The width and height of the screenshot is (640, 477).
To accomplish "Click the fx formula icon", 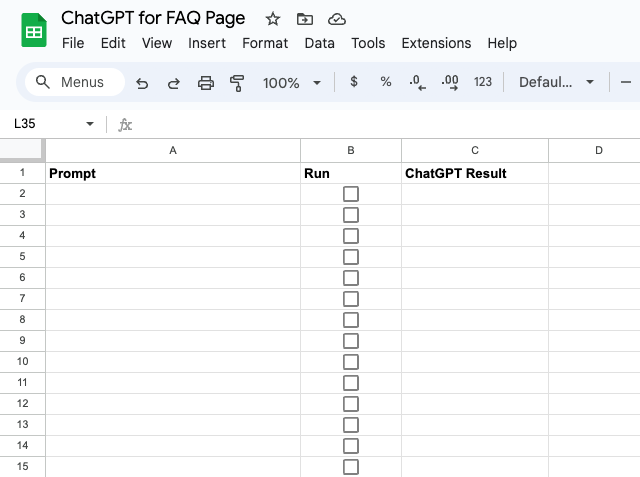I will [125, 124].
